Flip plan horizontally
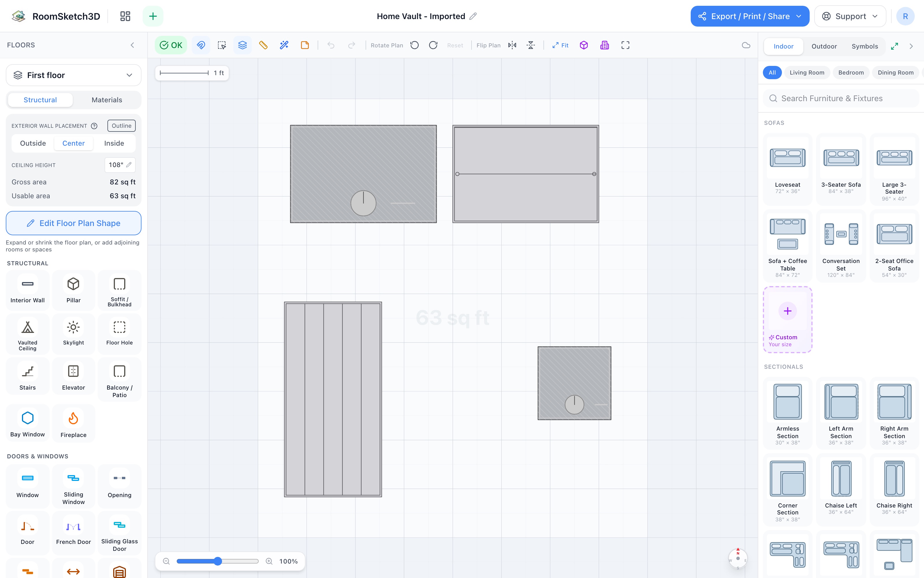924x578 pixels. pos(513,45)
